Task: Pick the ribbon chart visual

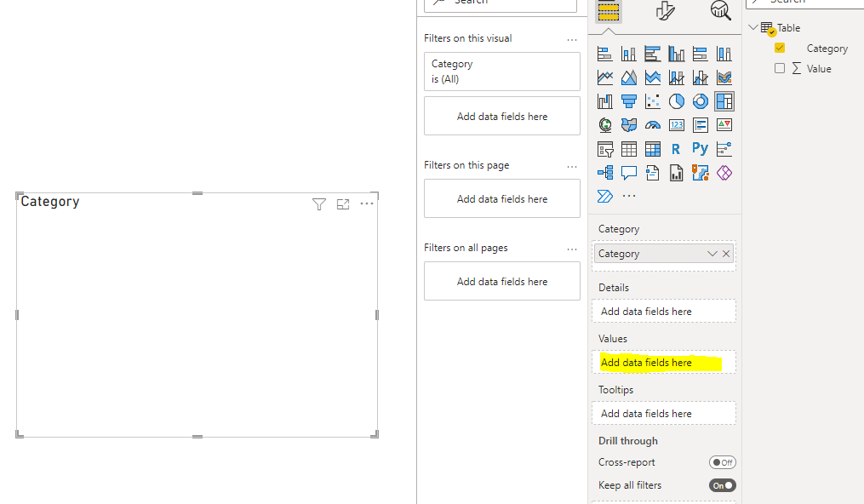Action: [724, 77]
